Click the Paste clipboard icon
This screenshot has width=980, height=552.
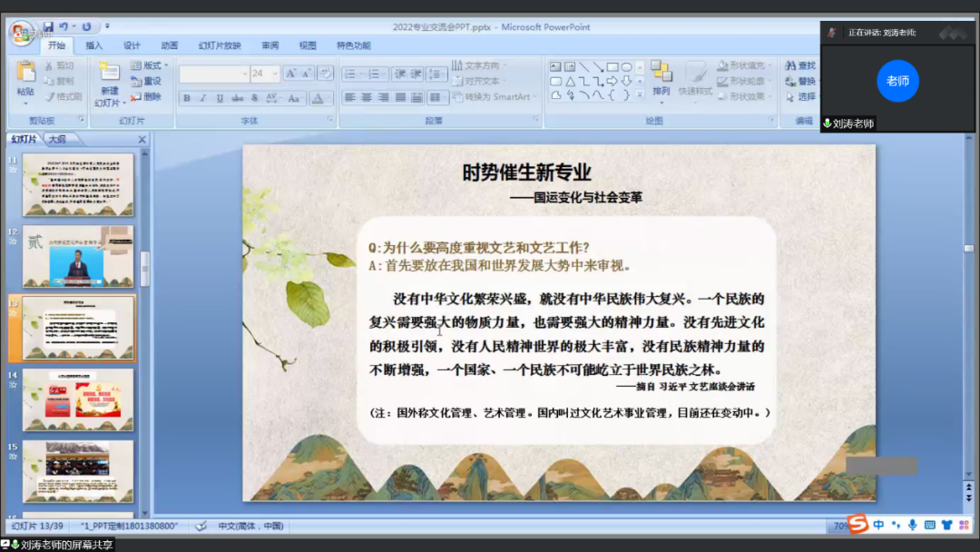point(25,74)
